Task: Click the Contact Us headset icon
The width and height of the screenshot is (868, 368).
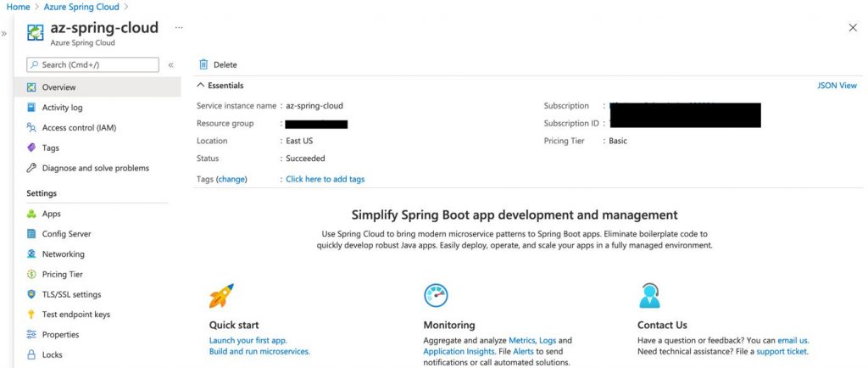Action: [649, 295]
